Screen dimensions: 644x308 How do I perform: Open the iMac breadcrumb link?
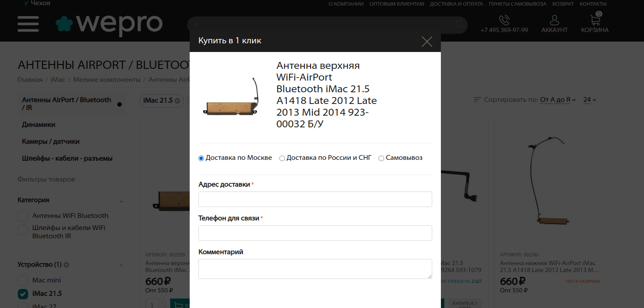point(58,80)
